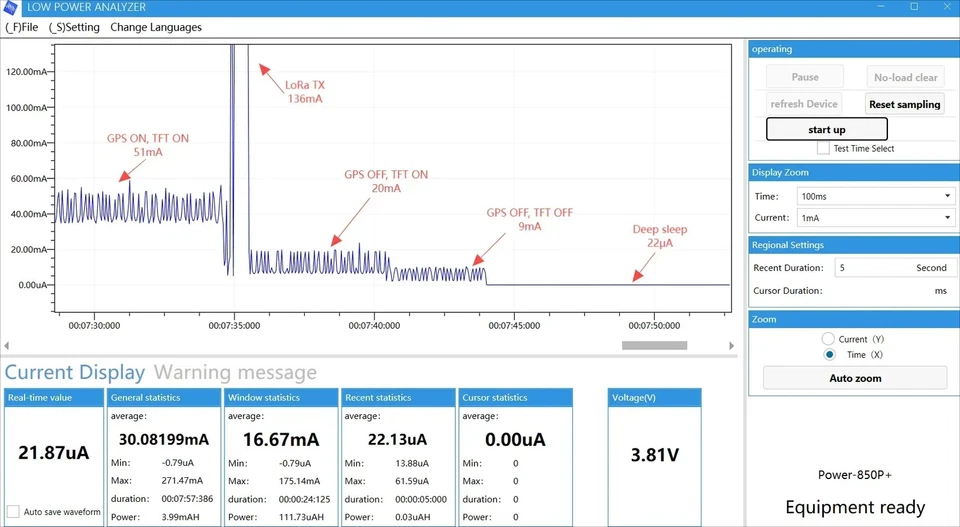Switch to the Warning message tab
The image size is (960, 527).
point(235,372)
